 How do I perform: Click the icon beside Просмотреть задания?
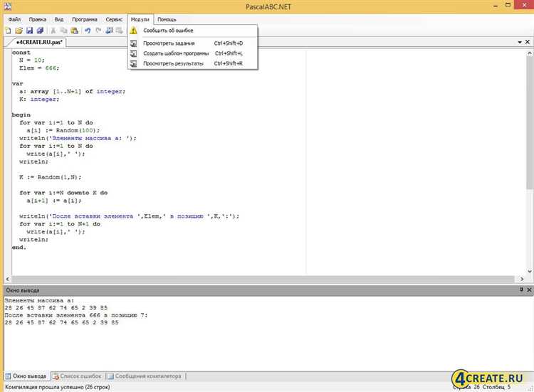click(134, 43)
